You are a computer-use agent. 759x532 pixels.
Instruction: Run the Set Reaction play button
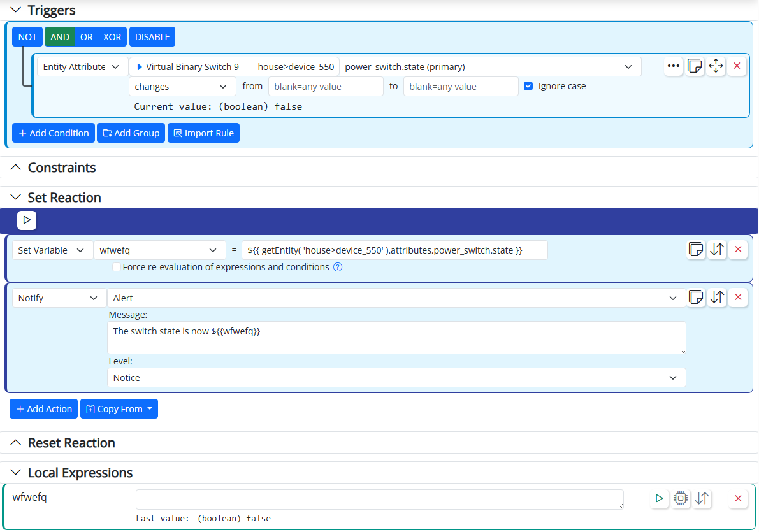tap(27, 220)
